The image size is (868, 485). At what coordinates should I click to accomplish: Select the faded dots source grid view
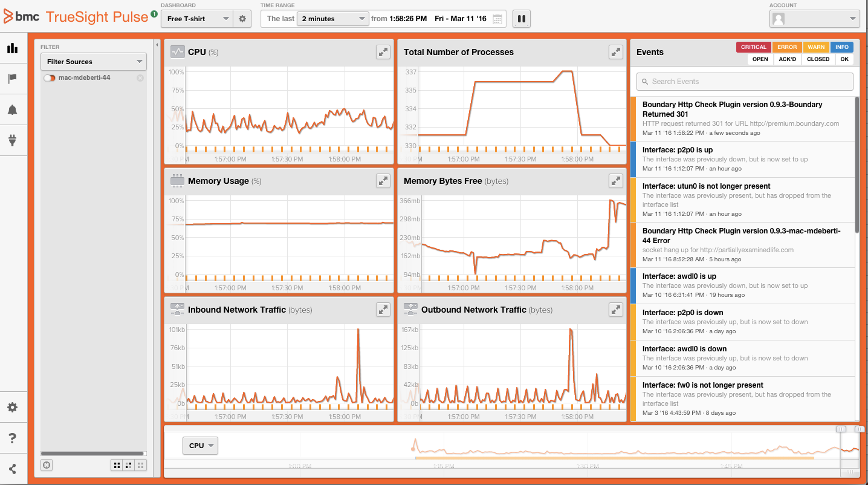[x=140, y=465]
